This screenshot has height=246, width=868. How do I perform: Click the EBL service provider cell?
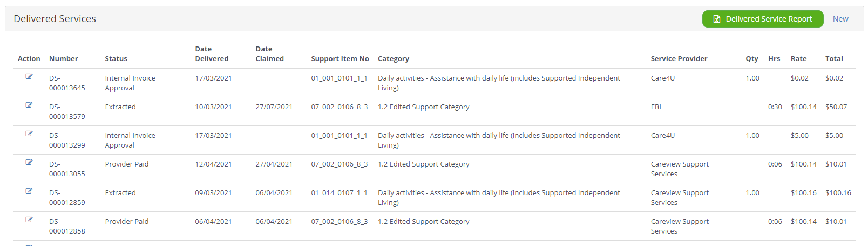tap(656, 107)
